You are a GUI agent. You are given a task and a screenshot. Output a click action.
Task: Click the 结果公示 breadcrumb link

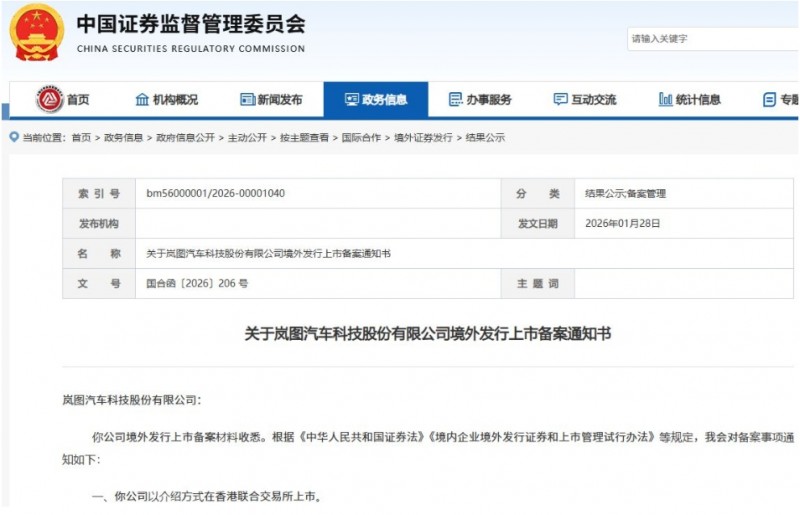485,137
